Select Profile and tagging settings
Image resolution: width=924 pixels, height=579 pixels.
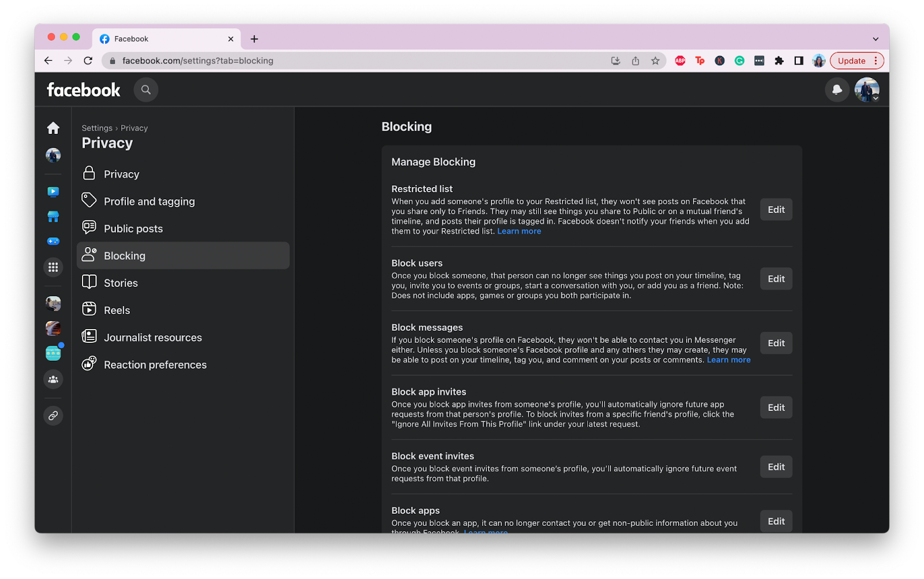point(149,201)
